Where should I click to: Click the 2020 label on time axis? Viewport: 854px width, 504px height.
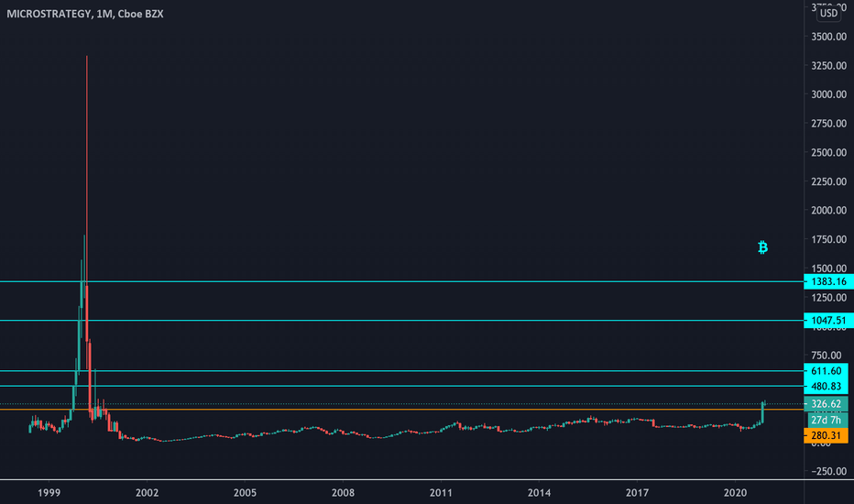pyautogui.click(x=735, y=493)
